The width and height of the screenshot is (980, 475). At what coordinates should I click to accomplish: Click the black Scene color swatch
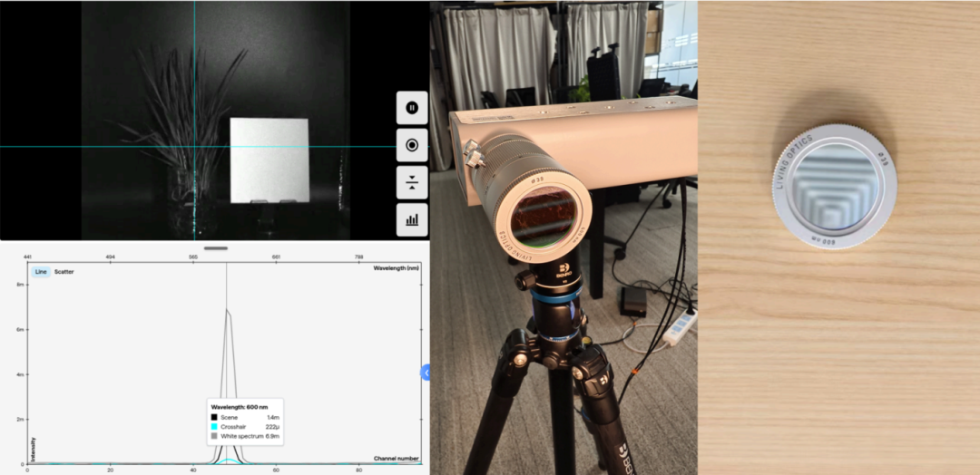(214, 417)
